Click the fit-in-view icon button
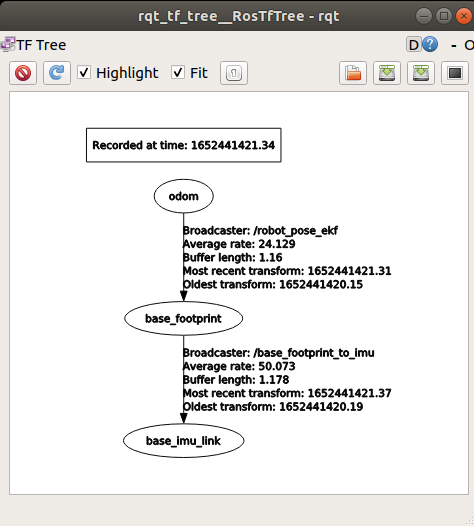The height and width of the screenshot is (526, 474). 234,73
